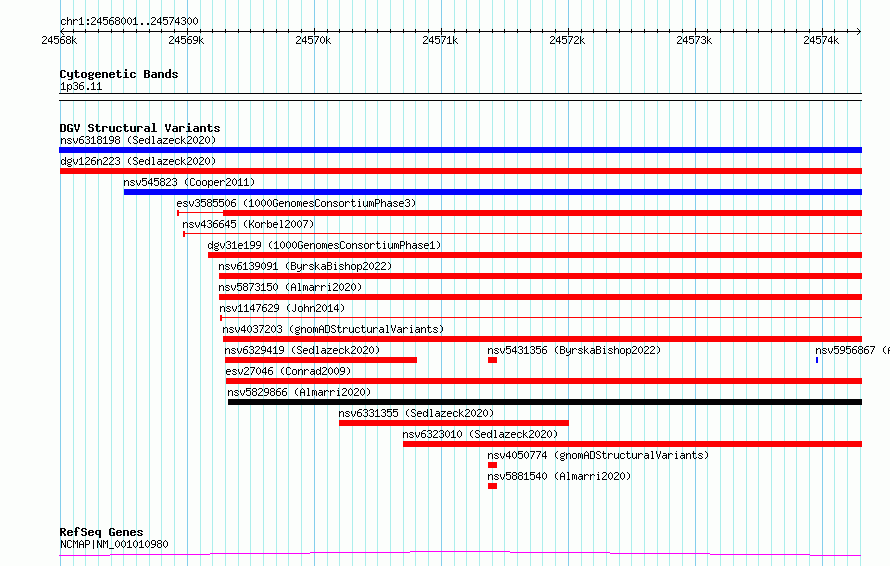Click the nsv6323010 (Sedlazeck2020) label
890x566 pixels.
coord(480,434)
